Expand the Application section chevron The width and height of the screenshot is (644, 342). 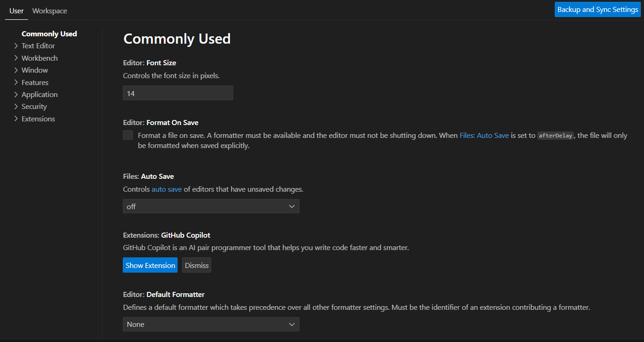pyautogui.click(x=16, y=94)
